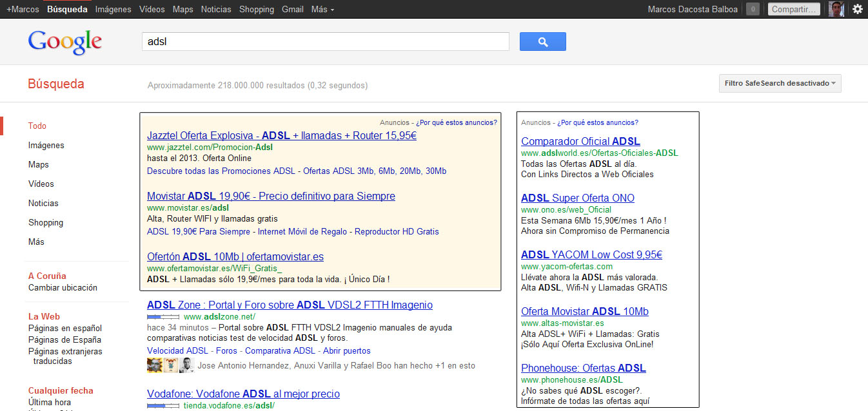
Task: Open ADSL Super Oferta ONO side ad
Action: (578, 198)
